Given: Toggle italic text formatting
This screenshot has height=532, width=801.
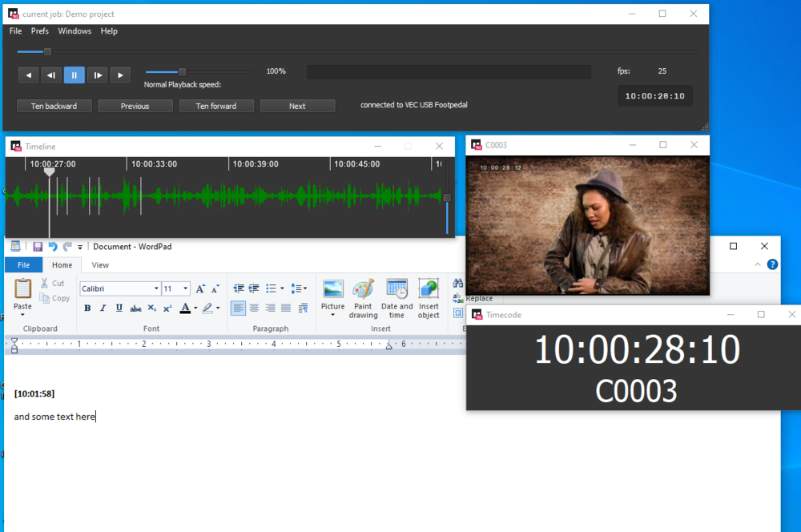Looking at the screenshot, I should coord(103,308).
